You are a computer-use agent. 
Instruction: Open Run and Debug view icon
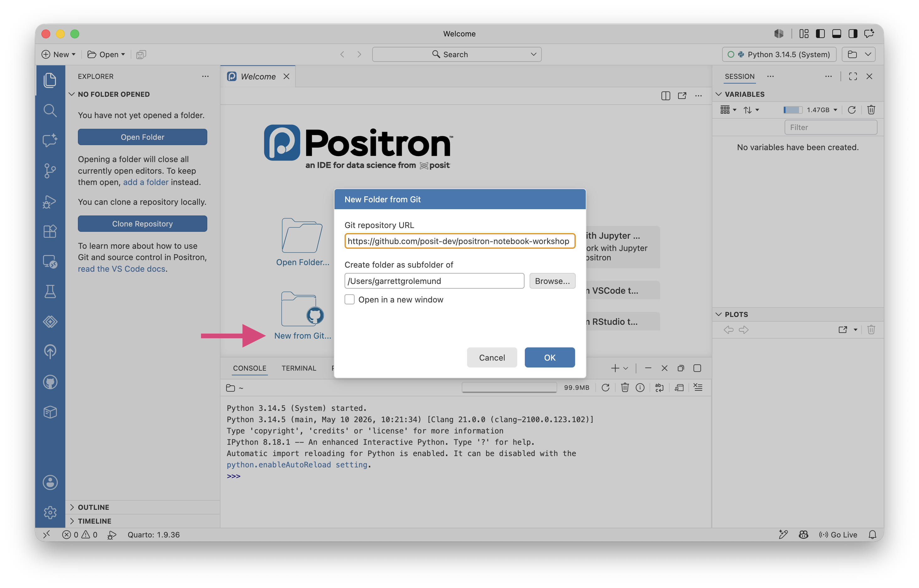click(x=50, y=201)
